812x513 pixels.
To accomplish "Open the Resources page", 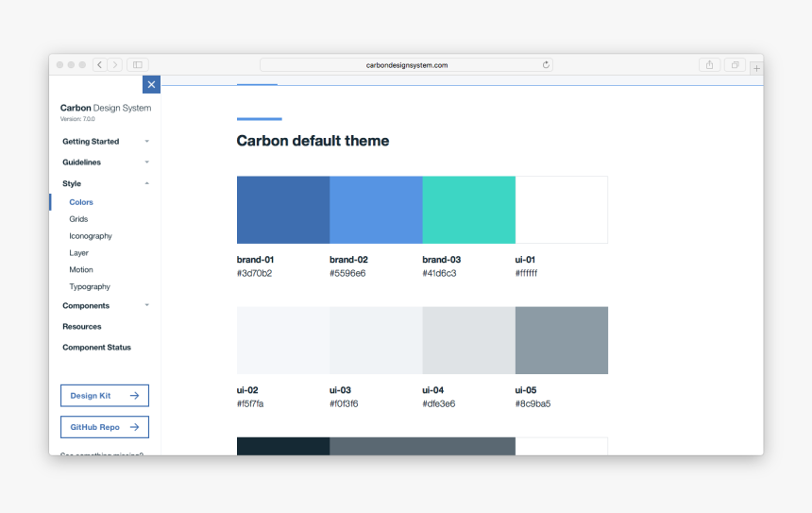I will click(x=82, y=327).
